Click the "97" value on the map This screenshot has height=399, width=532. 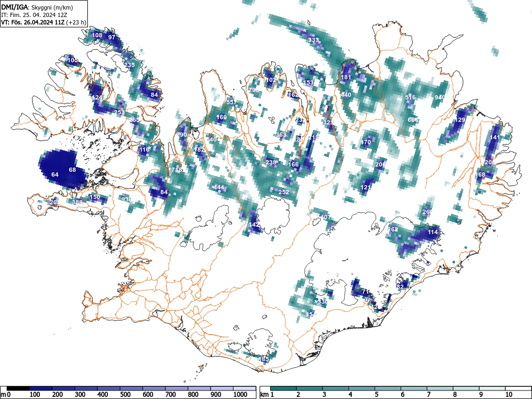112,37
